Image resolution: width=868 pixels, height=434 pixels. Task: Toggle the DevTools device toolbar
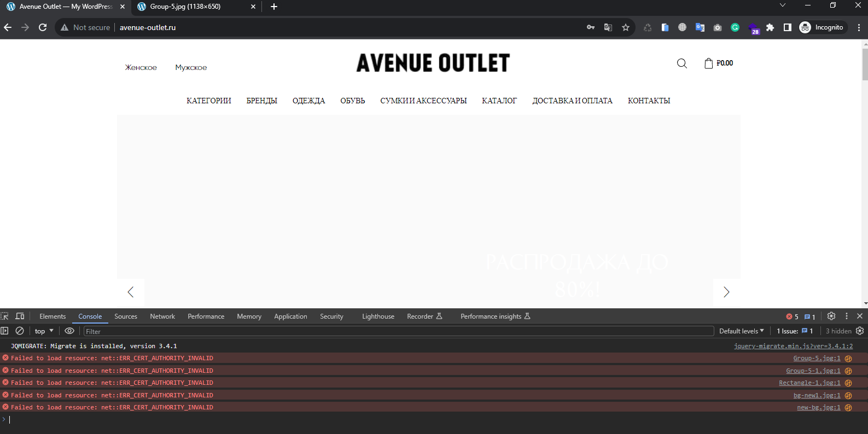pos(20,316)
